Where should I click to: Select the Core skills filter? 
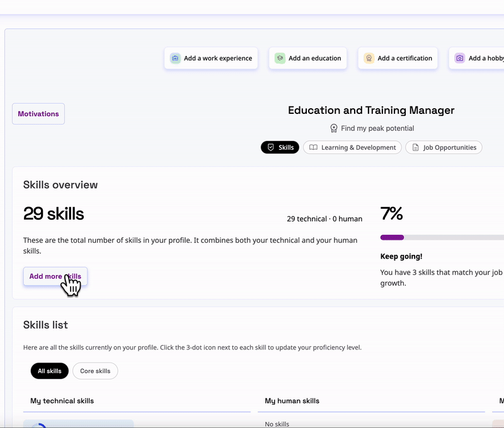click(95, 371)
